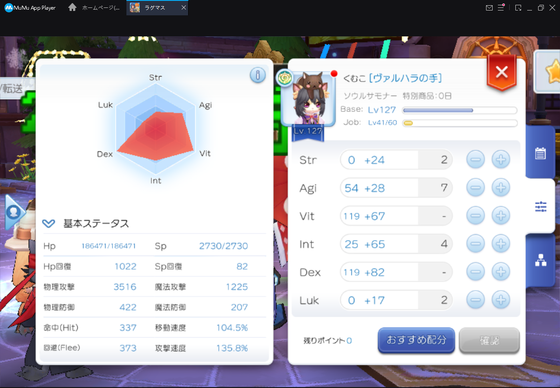Click the 回避(Flee) value 373
The image size is (560, 388).
click(128, 348)
